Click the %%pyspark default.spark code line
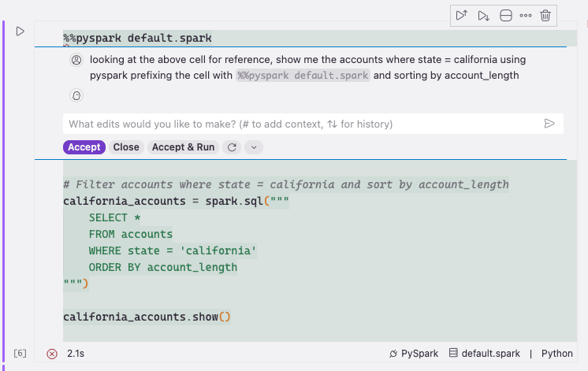Screen dimensions: 588x371 [x=137, y=39]
